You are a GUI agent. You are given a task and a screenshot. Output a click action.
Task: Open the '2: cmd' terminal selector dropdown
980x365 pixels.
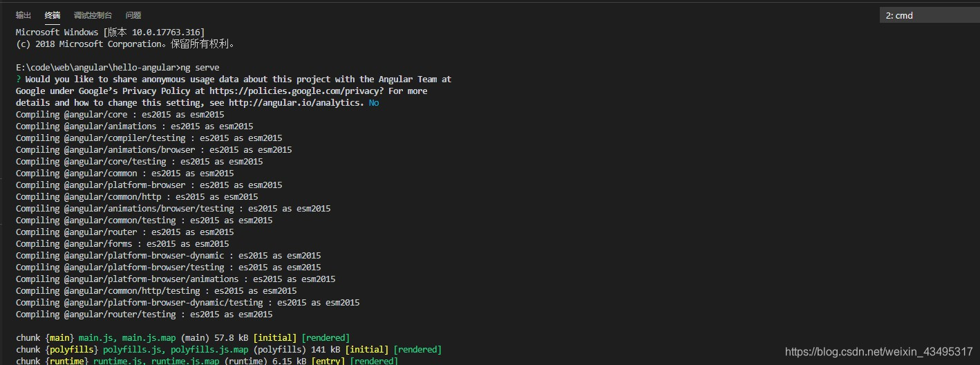click(930, 15)
